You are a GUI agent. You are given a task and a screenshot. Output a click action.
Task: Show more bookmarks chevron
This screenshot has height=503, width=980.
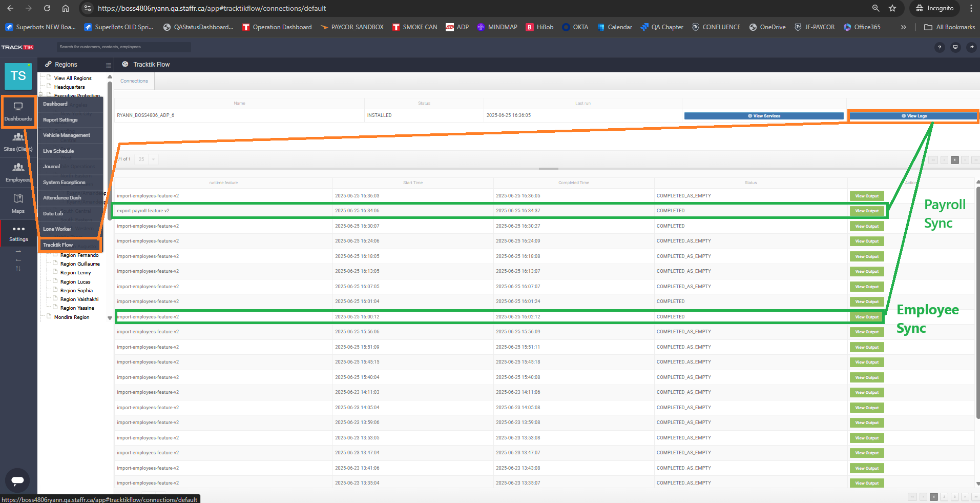pos(903,27)
